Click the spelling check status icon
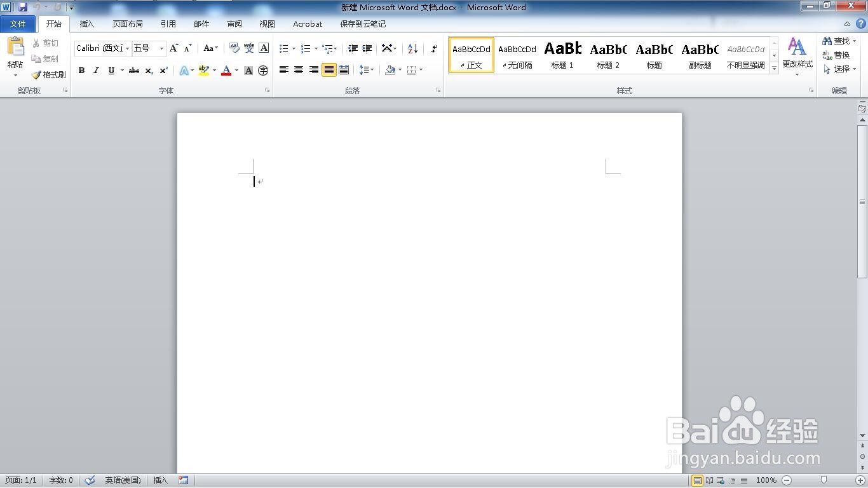Screen dimensions: 868x488 pos(90,480)
